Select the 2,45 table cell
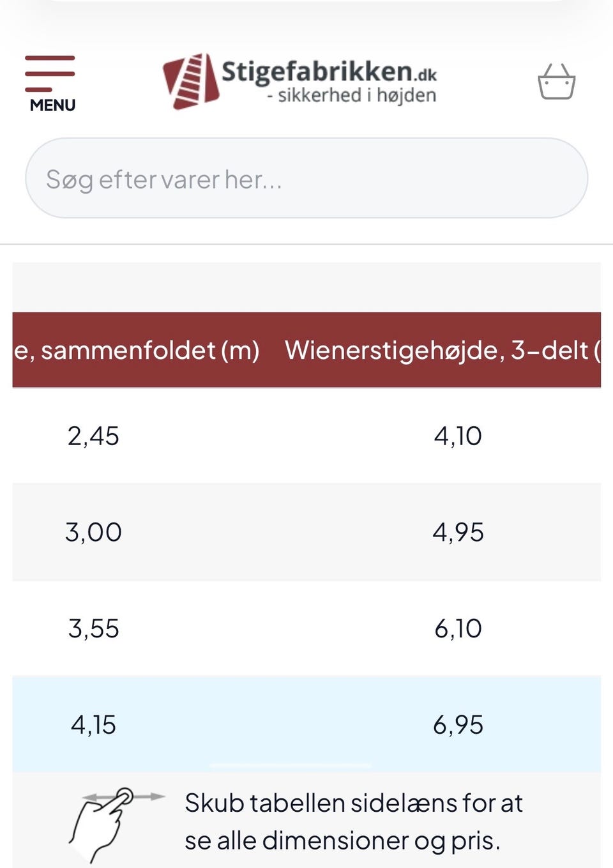The image size is (613, 868). click(93, 436)
